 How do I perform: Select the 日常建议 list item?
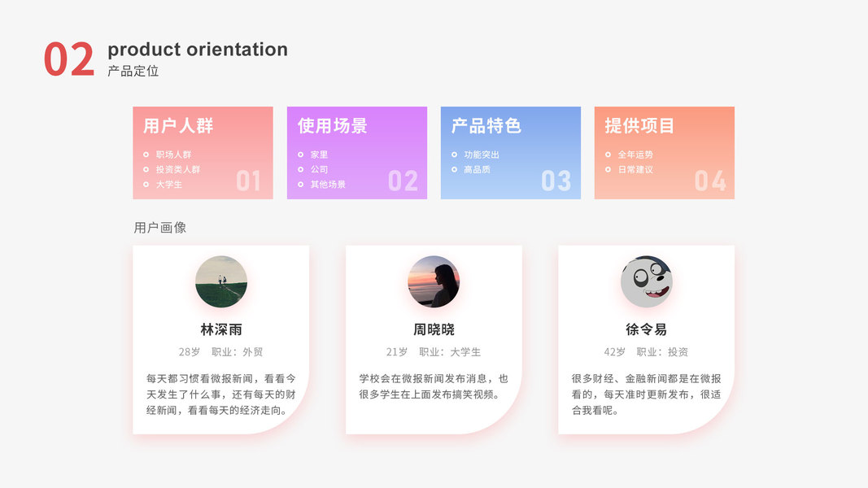click(x=635, y=169)
